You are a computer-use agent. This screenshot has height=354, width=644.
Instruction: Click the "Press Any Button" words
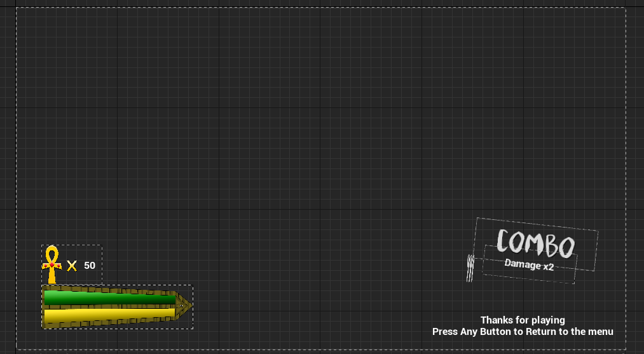tap(472, 332)
